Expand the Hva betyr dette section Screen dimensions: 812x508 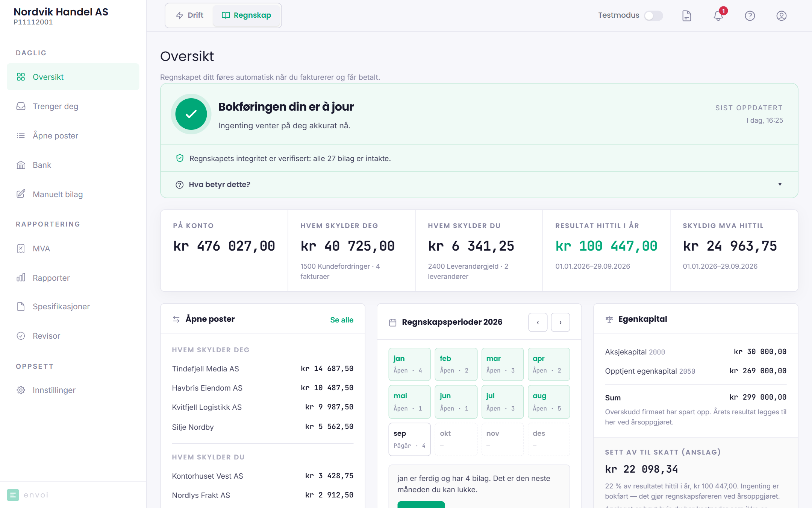tap(479, 184)
